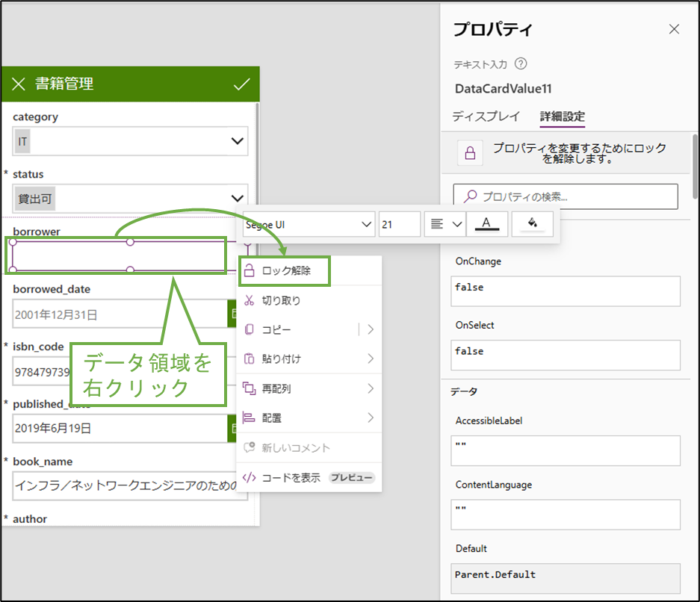Screen dimensions: 700x602
Task: Select ロック解除 in context menu
Action: [309, 271]
